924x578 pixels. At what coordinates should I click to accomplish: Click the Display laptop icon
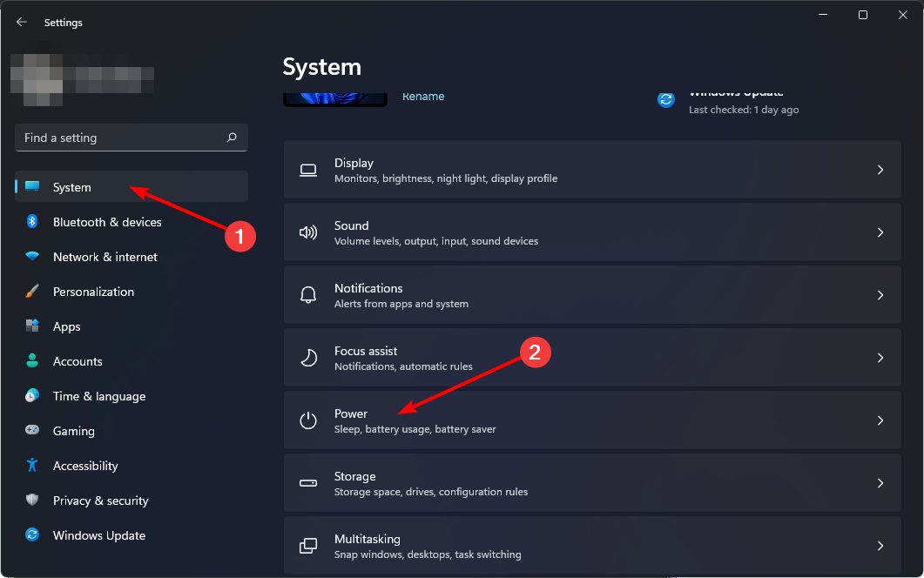click(308, 171)
